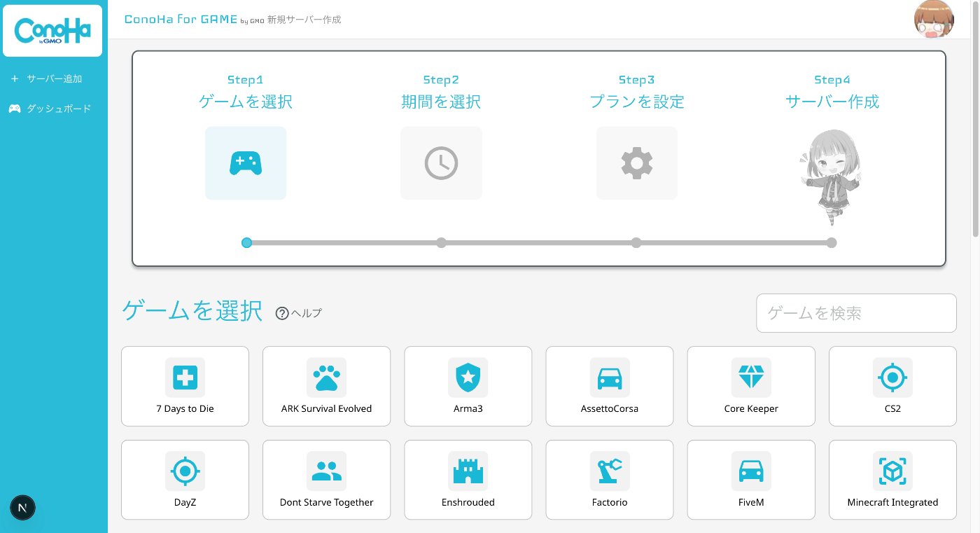980x533 pixels.
Task: Click the progress dot under Step2
Action: 441,242
